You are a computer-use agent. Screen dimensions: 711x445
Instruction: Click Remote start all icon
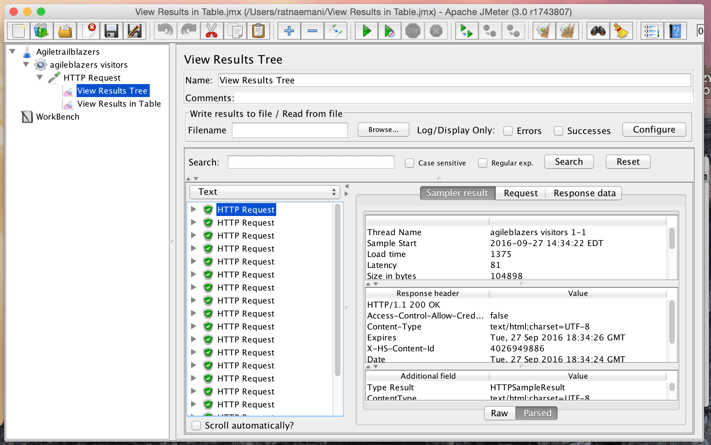[466, 31]
